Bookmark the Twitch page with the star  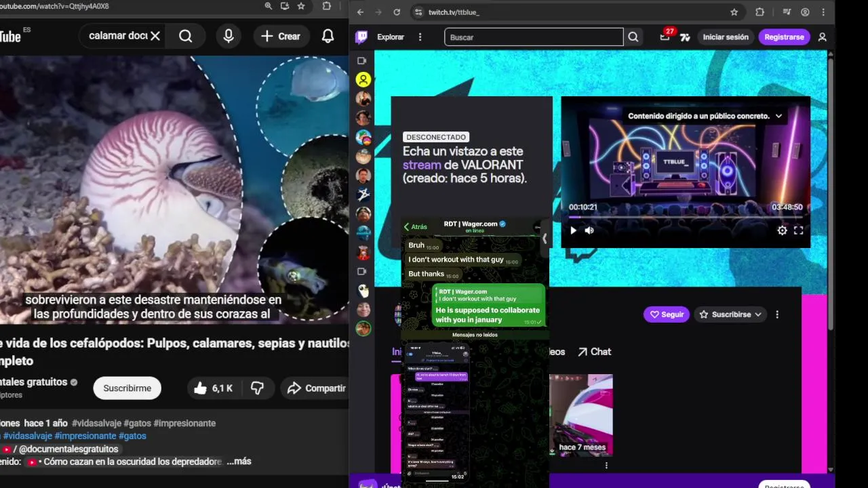point(734,12)
